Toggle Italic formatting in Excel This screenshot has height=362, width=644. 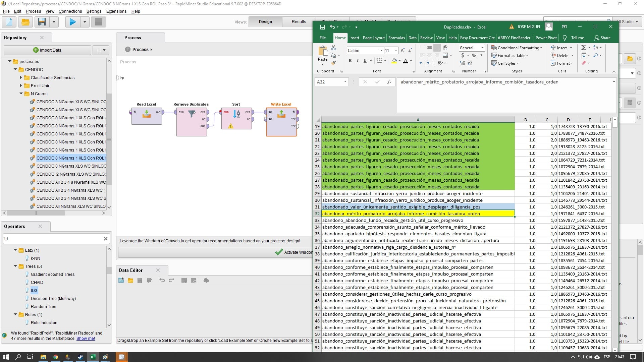pyautogui.click(x=358, y=61)
